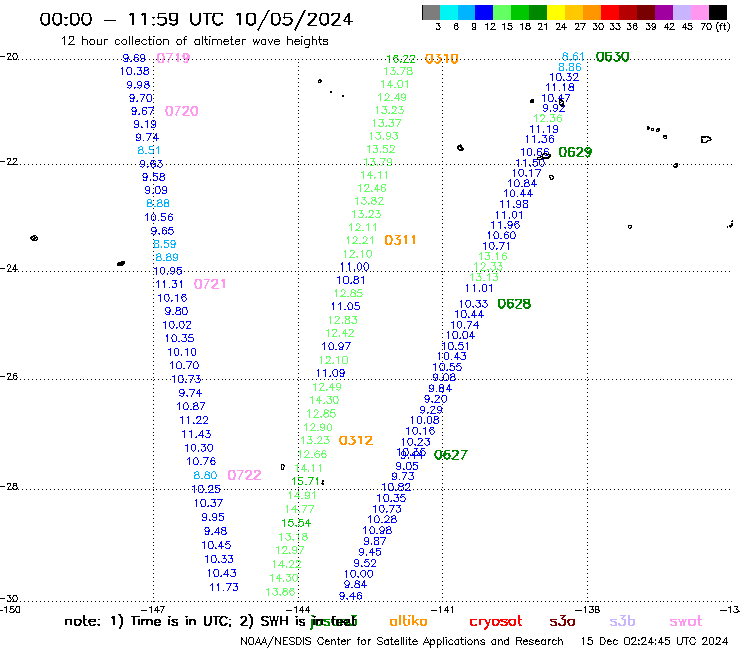Image resolution: width=740 pixels, height=650 pixels.
Task: Click the pink 0719 time marker
Action: 173,58
